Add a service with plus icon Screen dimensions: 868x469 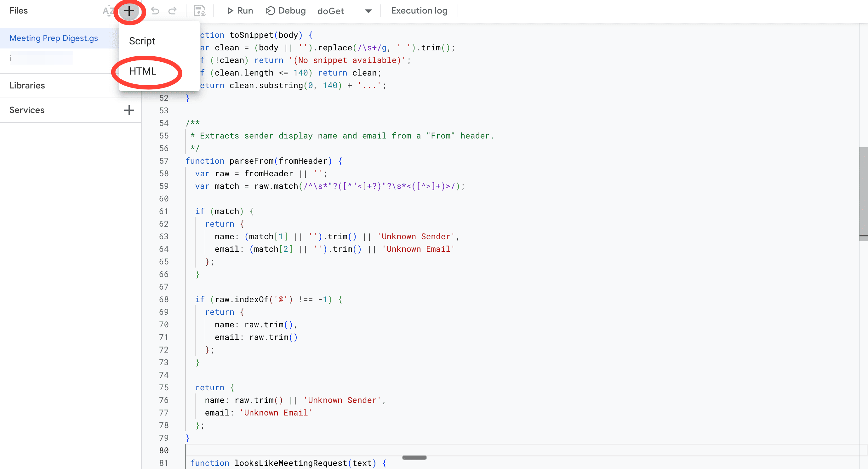click(x=129, y=110)
